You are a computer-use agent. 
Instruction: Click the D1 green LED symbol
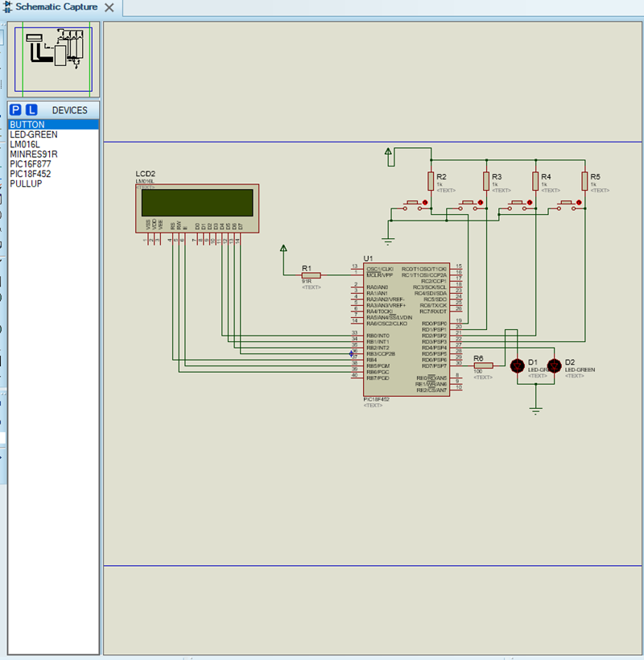pos(518,365)
